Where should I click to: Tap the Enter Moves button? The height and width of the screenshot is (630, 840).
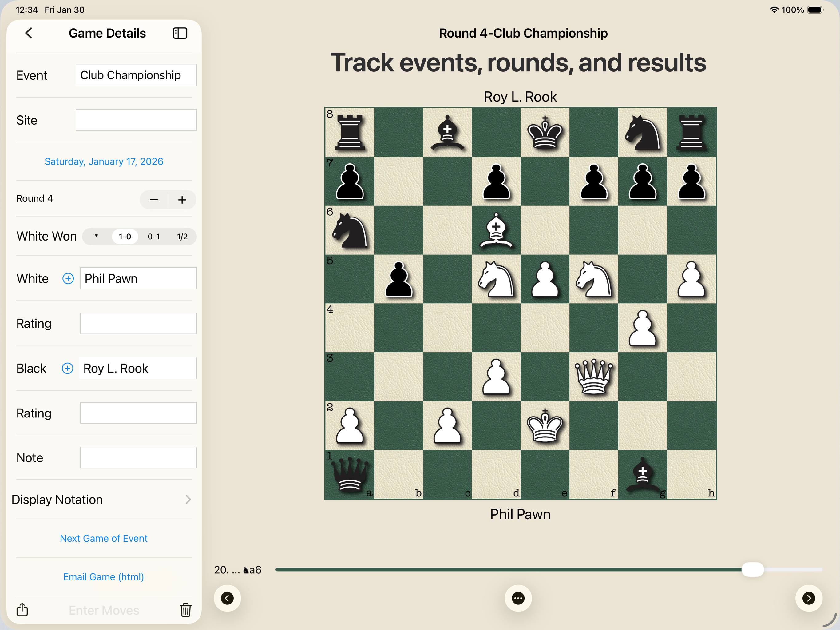104,610
